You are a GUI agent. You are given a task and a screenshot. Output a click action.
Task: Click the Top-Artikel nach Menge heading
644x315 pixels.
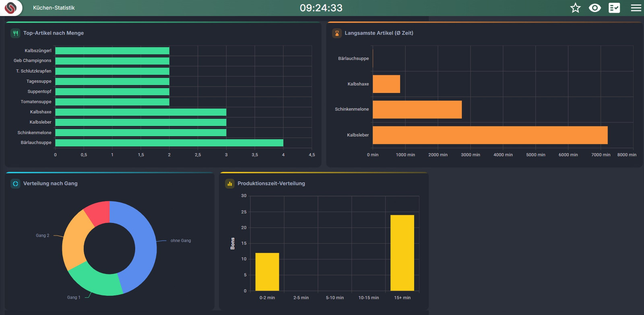click(x=54, y=33)
